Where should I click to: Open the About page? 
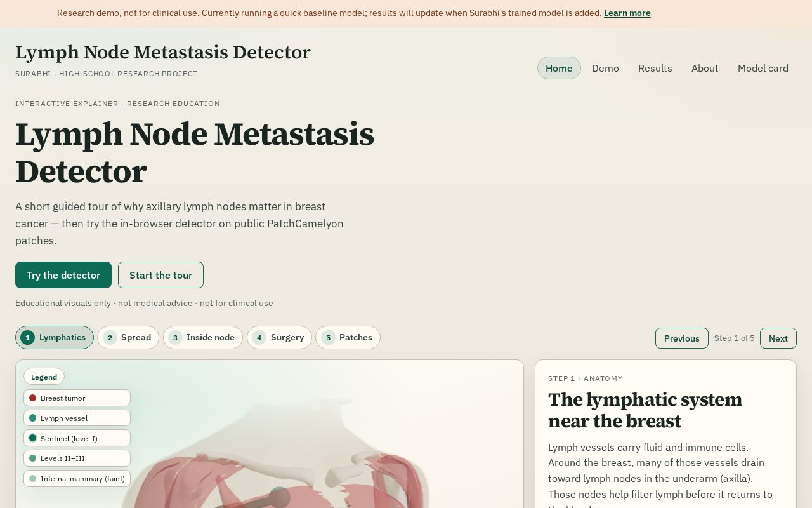coord(705,68)
